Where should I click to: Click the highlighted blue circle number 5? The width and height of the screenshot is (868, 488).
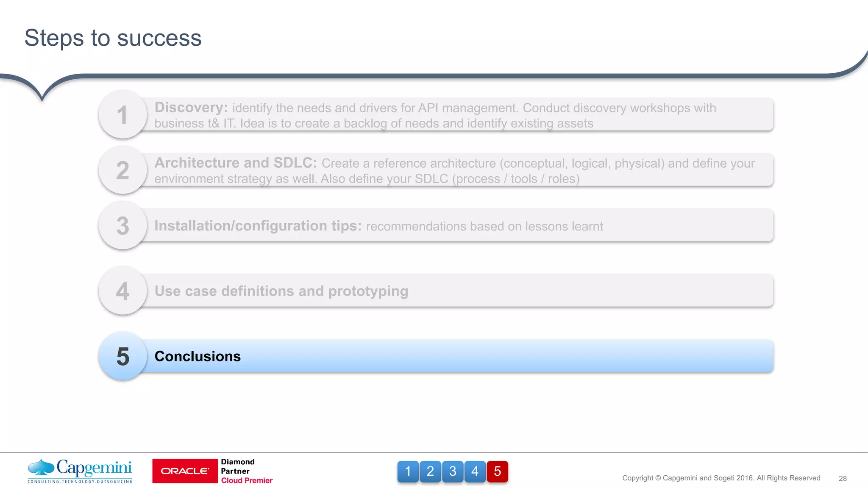coord(122,356)
